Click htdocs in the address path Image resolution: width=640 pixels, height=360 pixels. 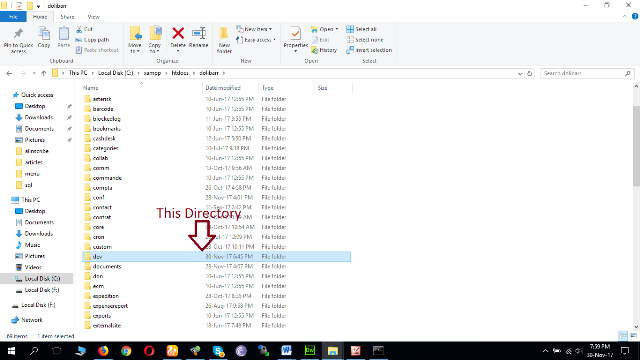tap(180, 73)
